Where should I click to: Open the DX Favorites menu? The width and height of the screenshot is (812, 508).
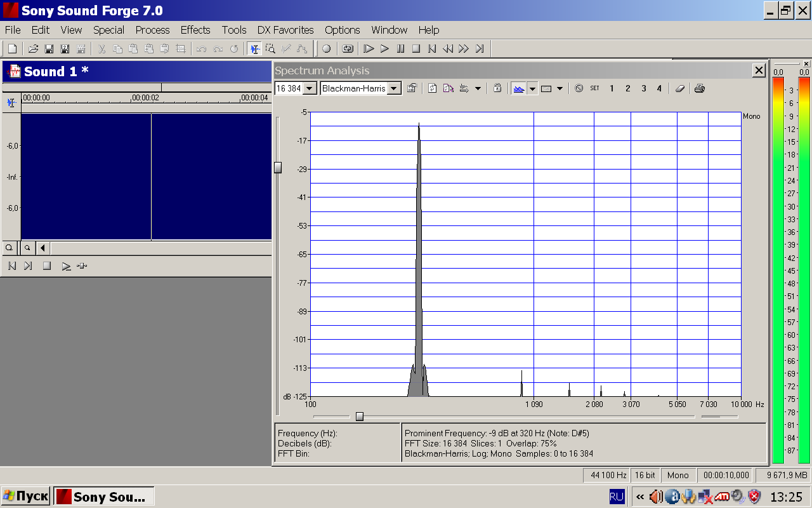(285, 30)
